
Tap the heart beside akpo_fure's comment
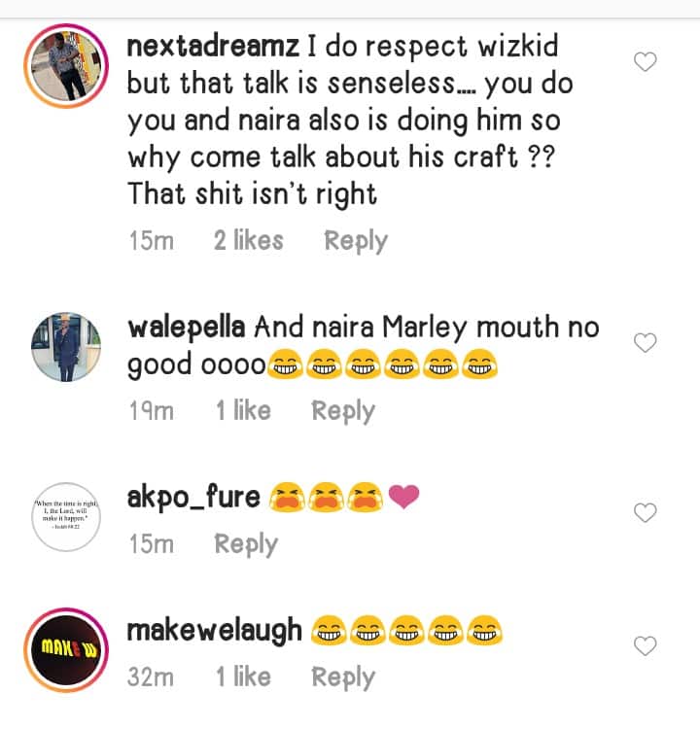coord(645,512)
